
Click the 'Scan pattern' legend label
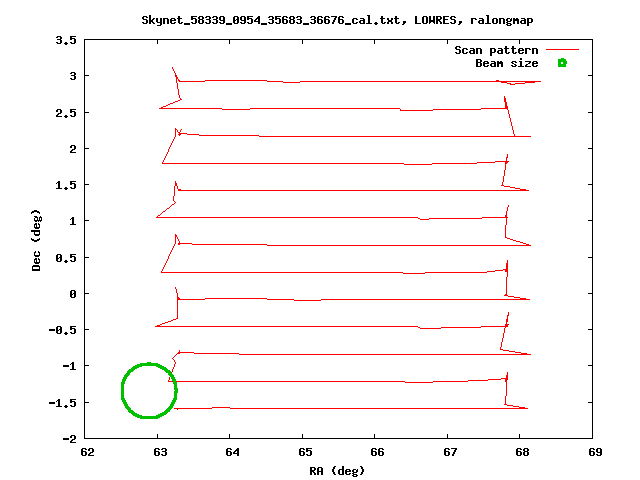[496, 50]
